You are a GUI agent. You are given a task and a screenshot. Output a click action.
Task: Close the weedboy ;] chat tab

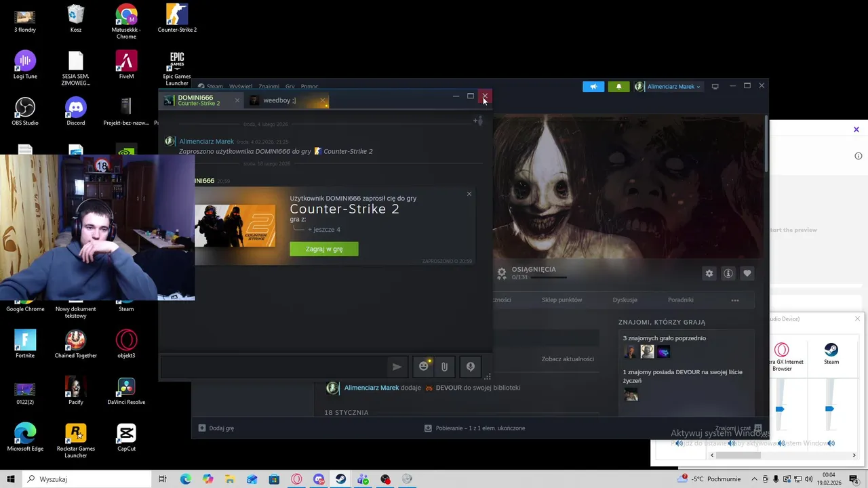click(322, 100)
